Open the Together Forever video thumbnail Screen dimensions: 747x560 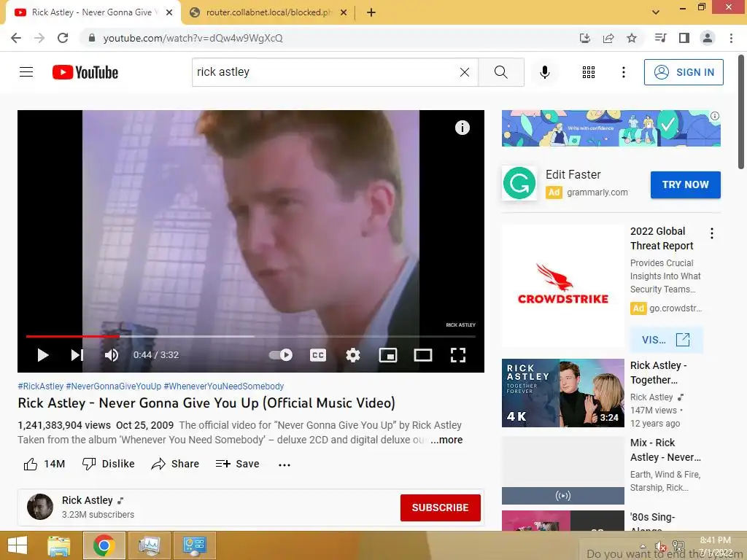point(562,393)
